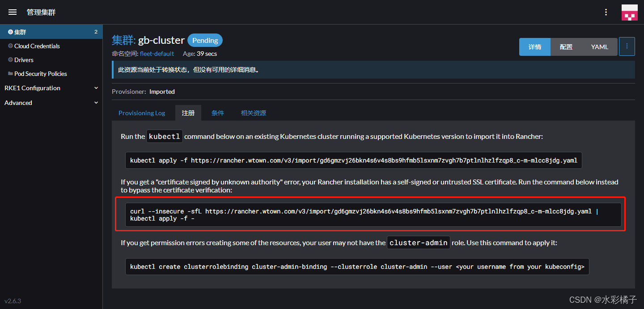
Task: Open the top bar vertical-dots menu
Action: (x=606, y=13)
